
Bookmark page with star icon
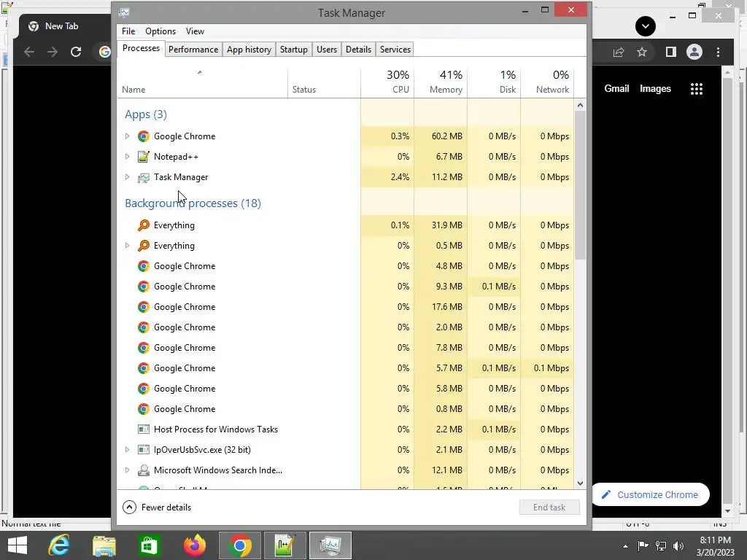(x=642, y=52)
